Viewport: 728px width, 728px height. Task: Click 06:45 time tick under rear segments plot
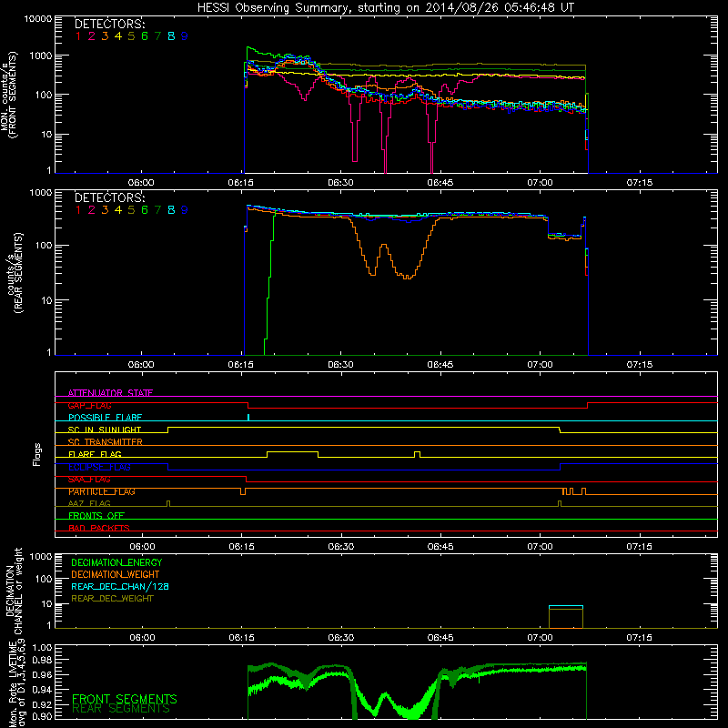[x=440, y=365]
